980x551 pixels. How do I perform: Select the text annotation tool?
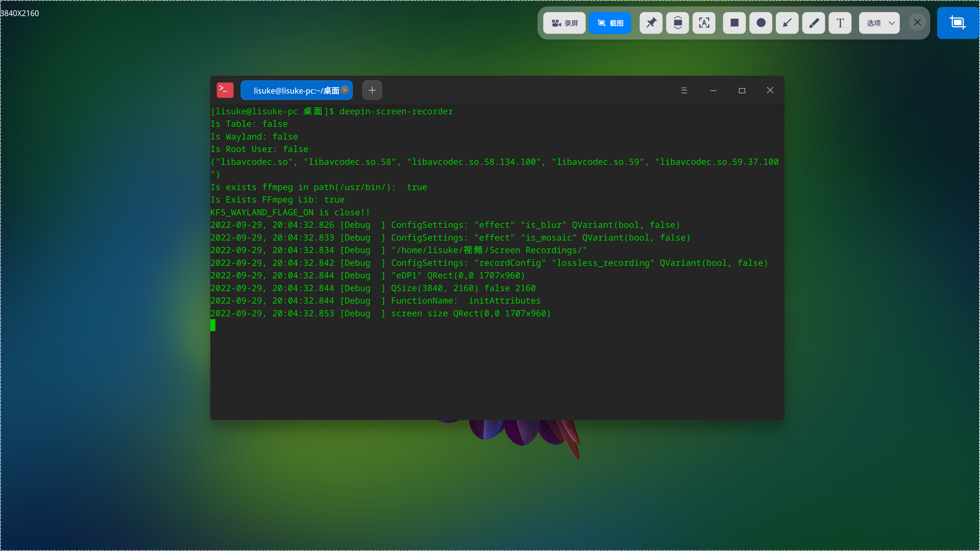pos(840,23)
